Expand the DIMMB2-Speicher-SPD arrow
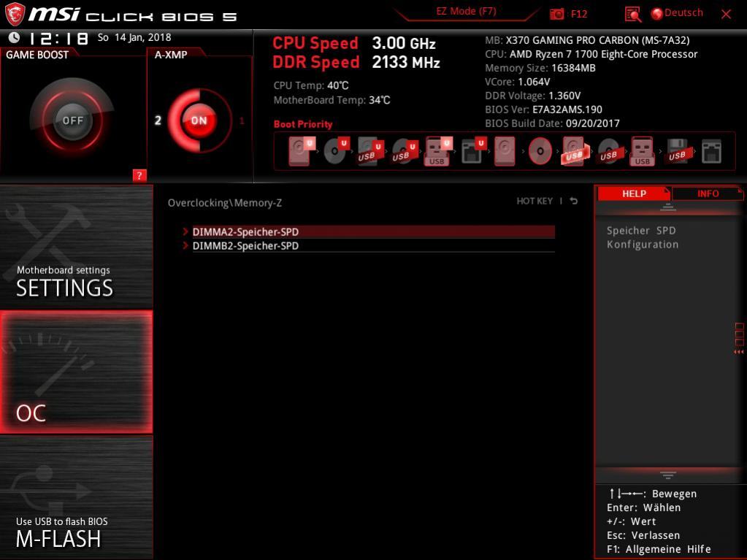 click(x=185, y=246)
